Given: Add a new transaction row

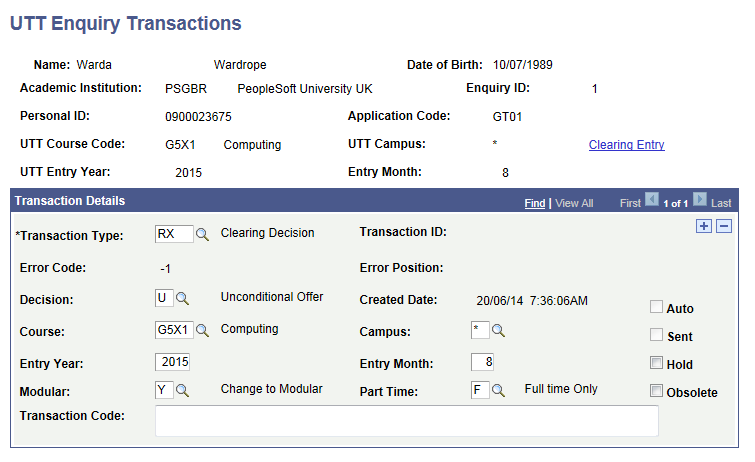Looking at the screenshot, I should click(705, 226).
